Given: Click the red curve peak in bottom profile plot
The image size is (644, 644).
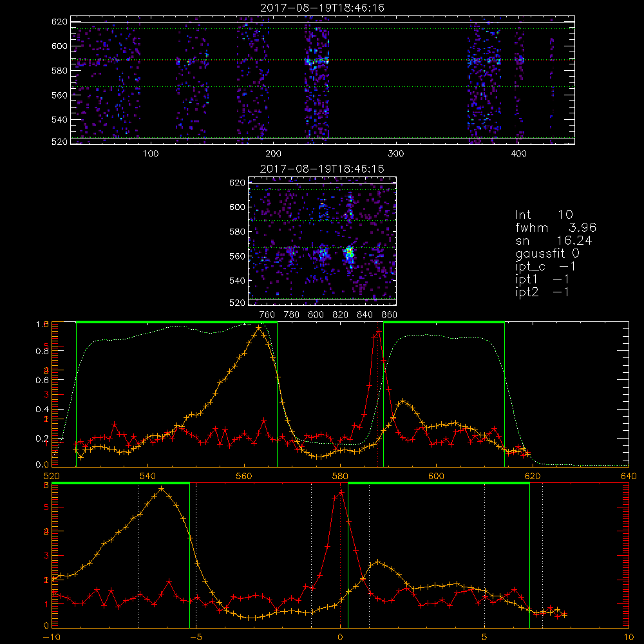Looking at the screenshot, I should 341,492.
